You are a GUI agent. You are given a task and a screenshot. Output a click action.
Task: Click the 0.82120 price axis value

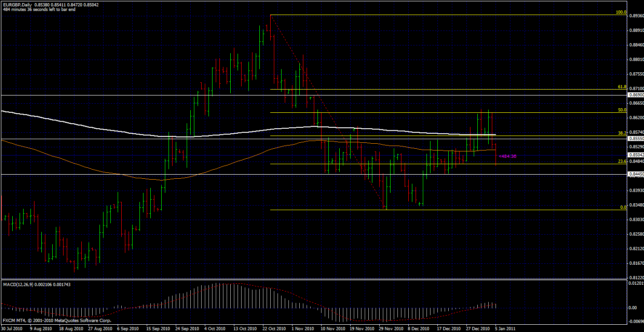[636, 249]
